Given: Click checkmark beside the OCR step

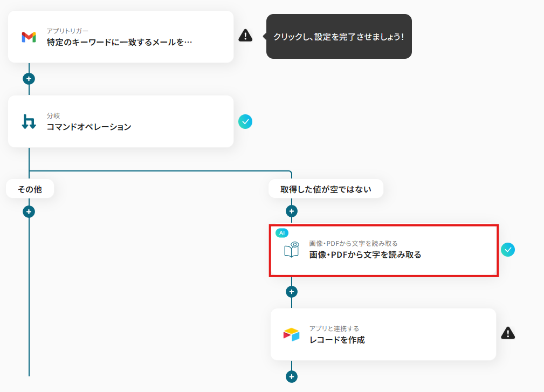Looking at the screenshot, I should 507,250.
